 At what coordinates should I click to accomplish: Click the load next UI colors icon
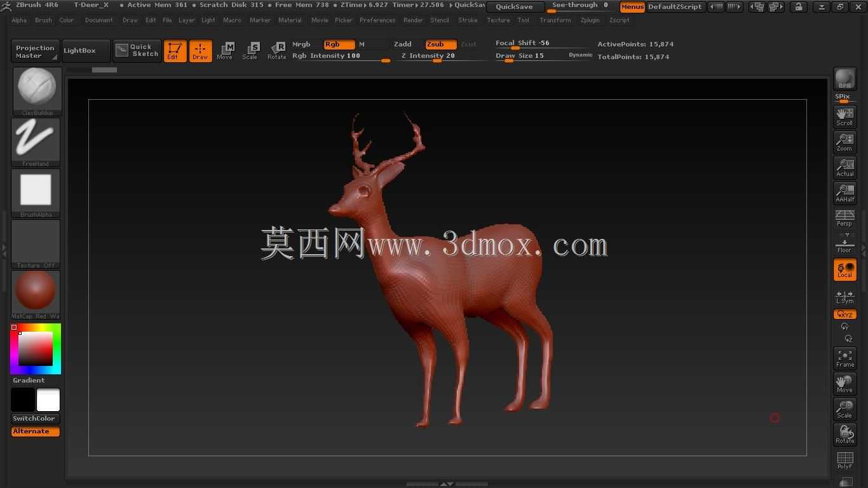point(776,6)
